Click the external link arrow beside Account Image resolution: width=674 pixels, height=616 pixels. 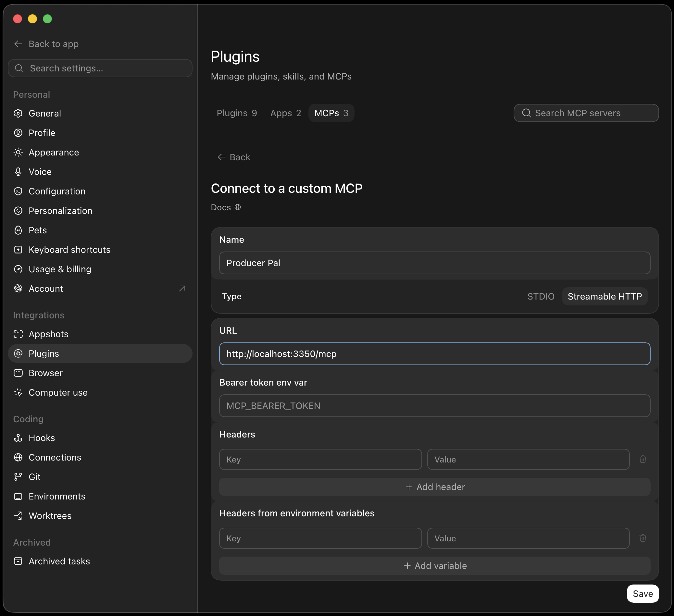pyautogui.click(x=182, y=289)
